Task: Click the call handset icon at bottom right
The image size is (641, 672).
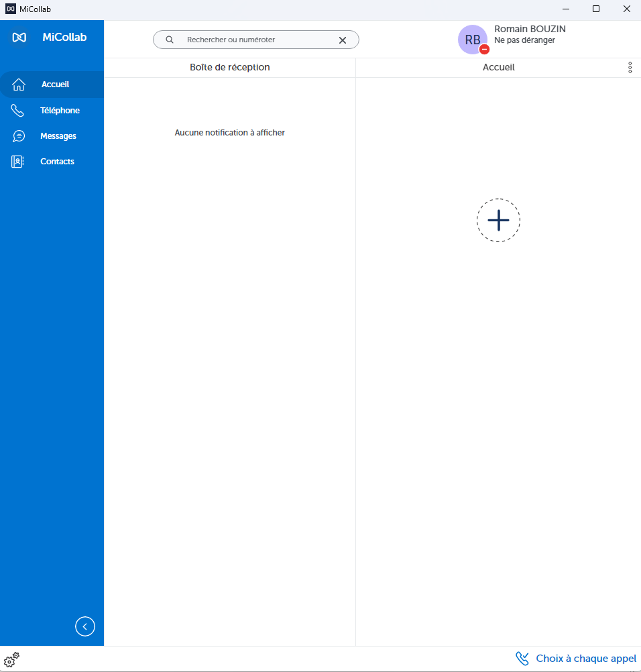Action: point(522,659)
